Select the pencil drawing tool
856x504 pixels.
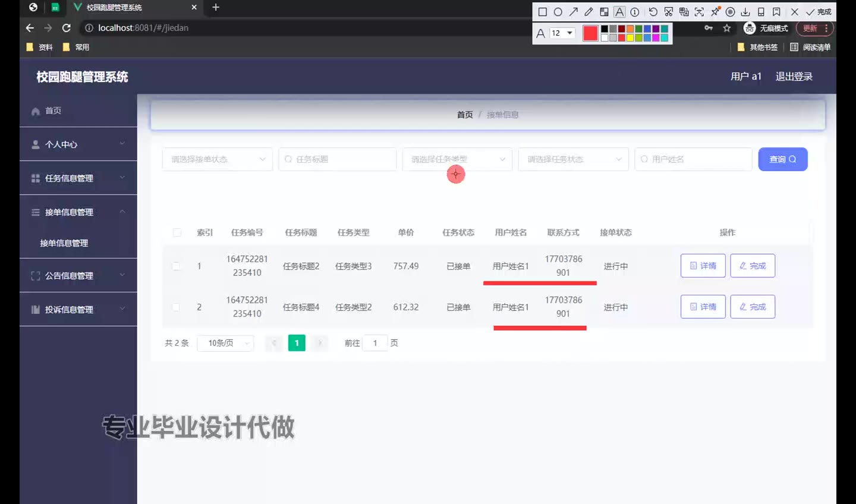point(588,12)
